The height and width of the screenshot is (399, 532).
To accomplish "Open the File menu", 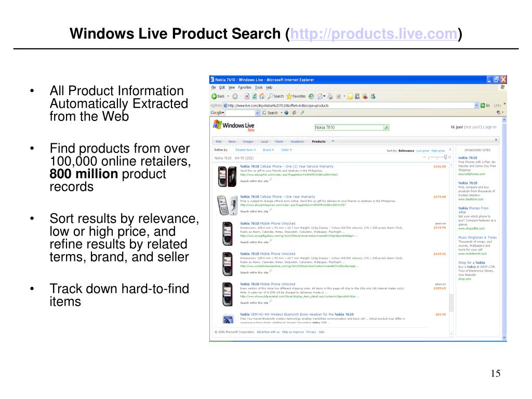I will [214, 87].
